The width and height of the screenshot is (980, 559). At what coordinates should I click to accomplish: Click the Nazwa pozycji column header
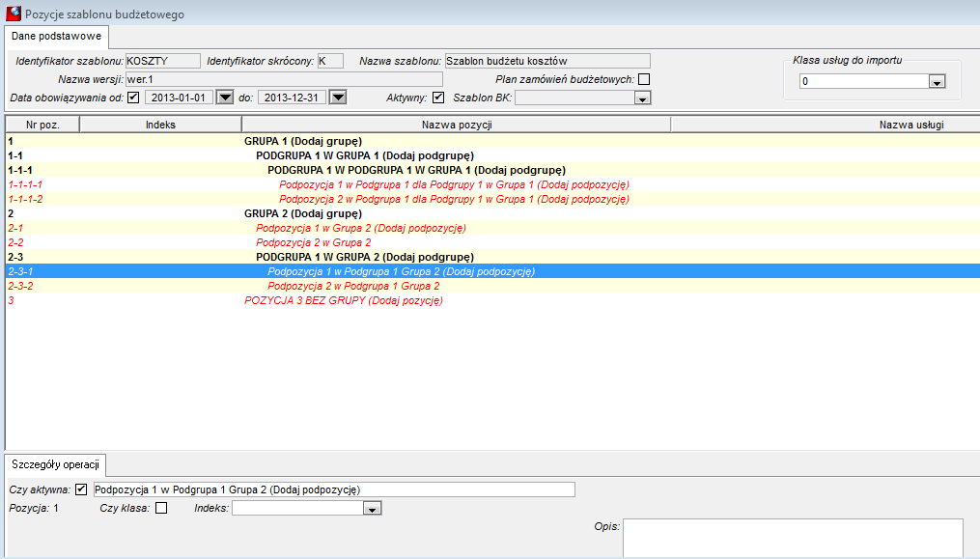click(x=457, y=125)
